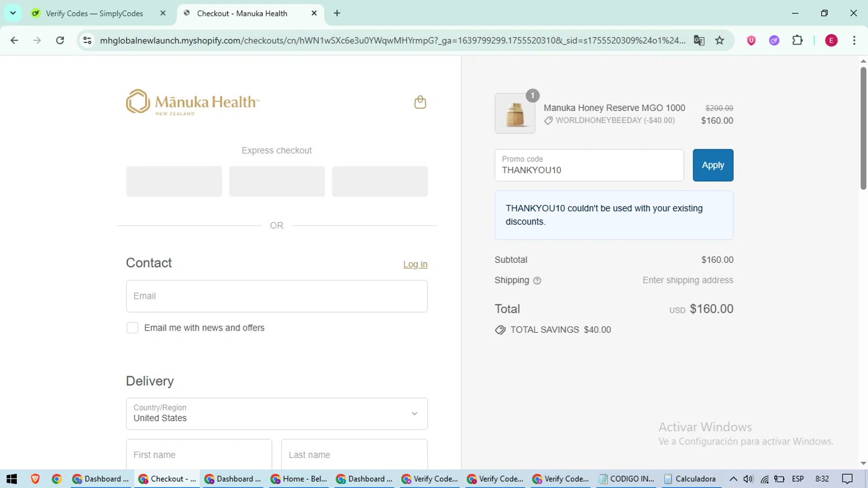
Task: Go forward in browser history
Action: (37, 41)
